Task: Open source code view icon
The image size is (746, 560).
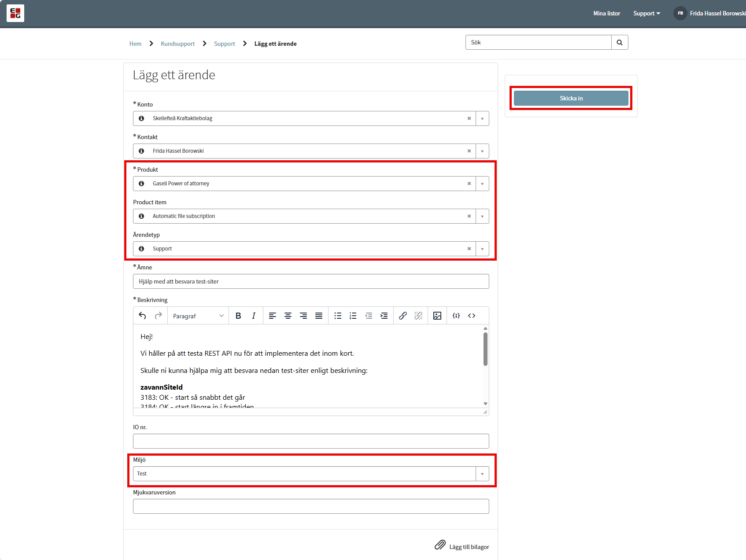Action: pos(472,316)
